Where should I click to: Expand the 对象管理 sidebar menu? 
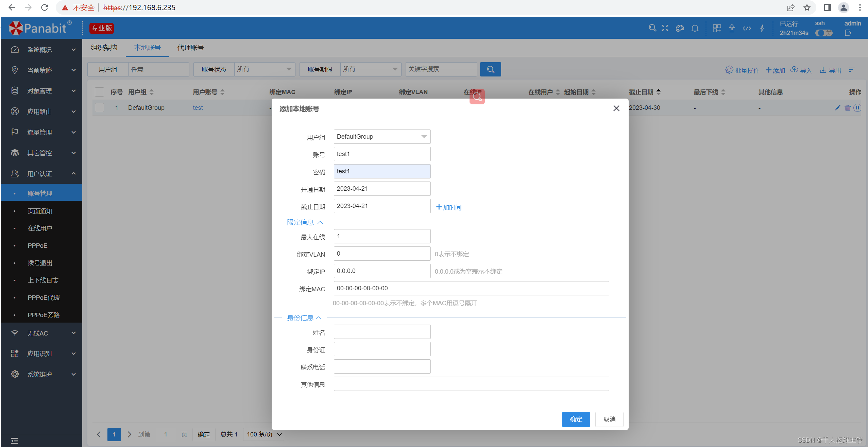pos(41,91)
